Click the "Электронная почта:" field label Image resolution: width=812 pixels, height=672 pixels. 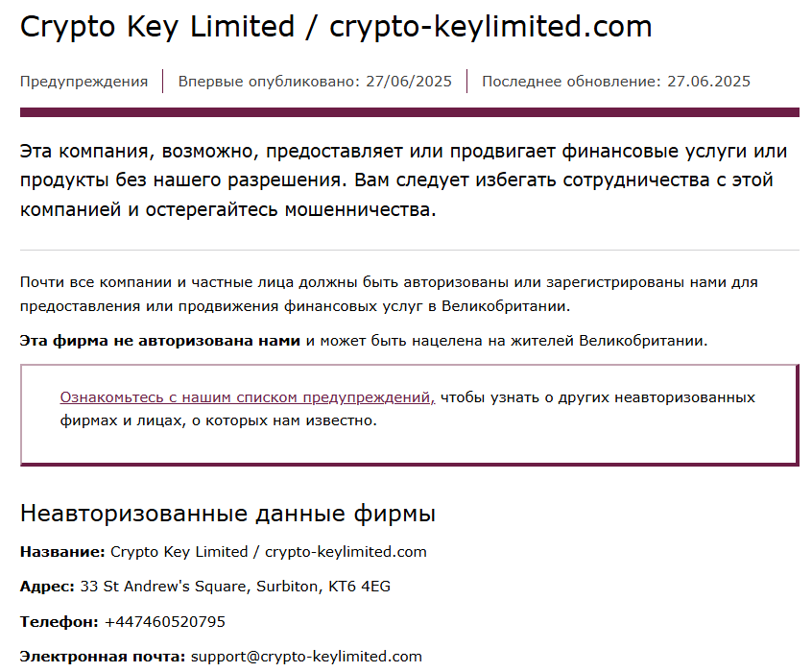tap(102, 657)
